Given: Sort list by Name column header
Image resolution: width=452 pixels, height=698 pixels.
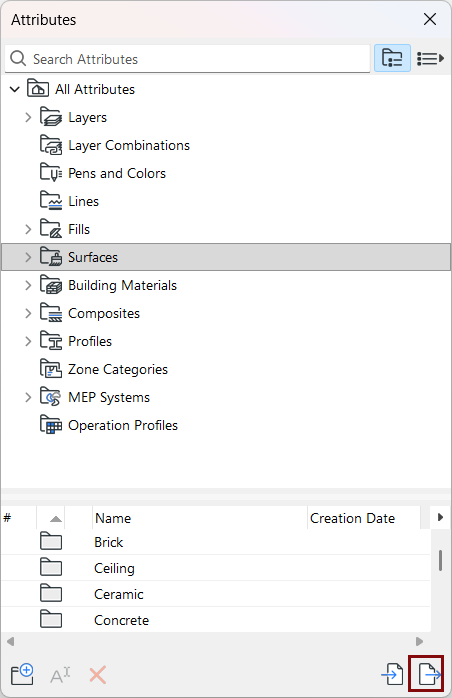Looking at the screenshot, I should click(x=200, y=518).
